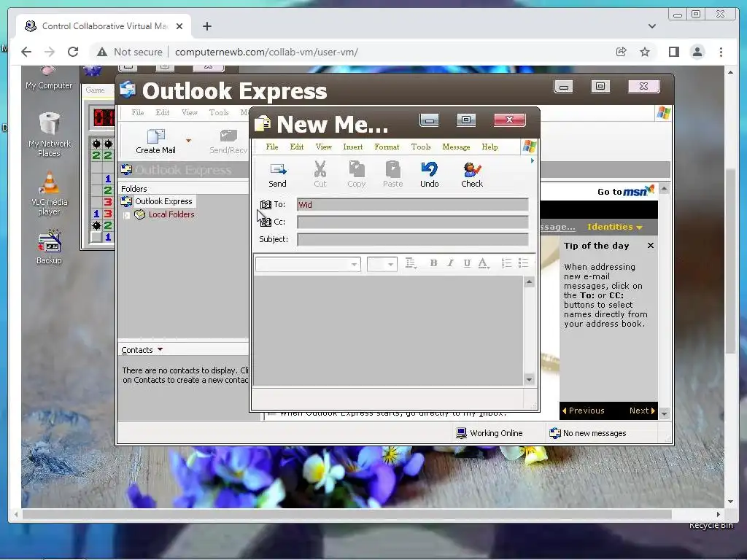Open Chrome three-dot menu
This screenshot has width=747, height=560.
pyautogui.click(x=721, y=52)
